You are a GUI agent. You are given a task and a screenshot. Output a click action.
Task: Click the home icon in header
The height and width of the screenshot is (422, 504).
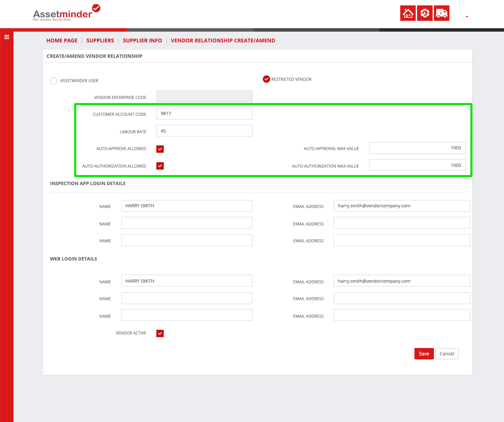408,13
